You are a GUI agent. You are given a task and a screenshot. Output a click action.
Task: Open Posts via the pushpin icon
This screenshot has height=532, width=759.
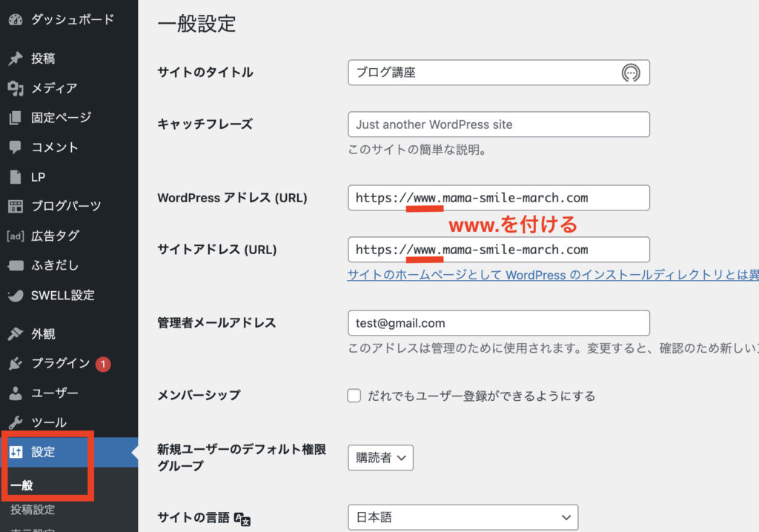16,59
